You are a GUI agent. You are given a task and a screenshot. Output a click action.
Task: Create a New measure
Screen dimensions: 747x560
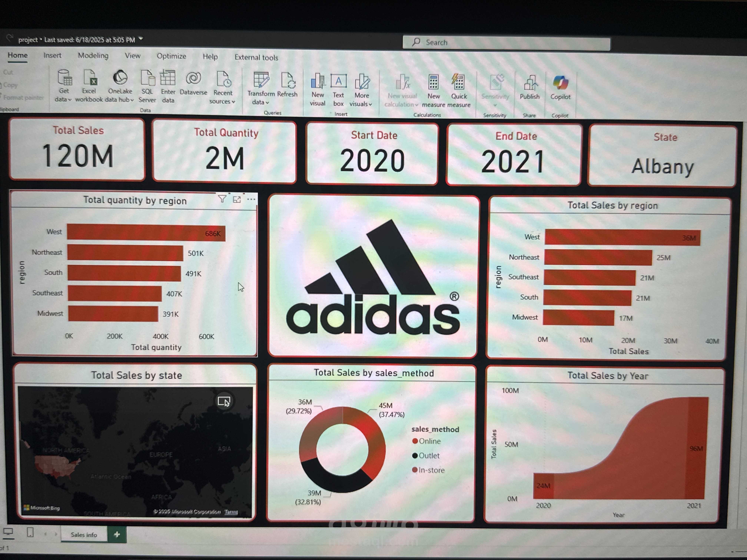click(x=433, y=91)
